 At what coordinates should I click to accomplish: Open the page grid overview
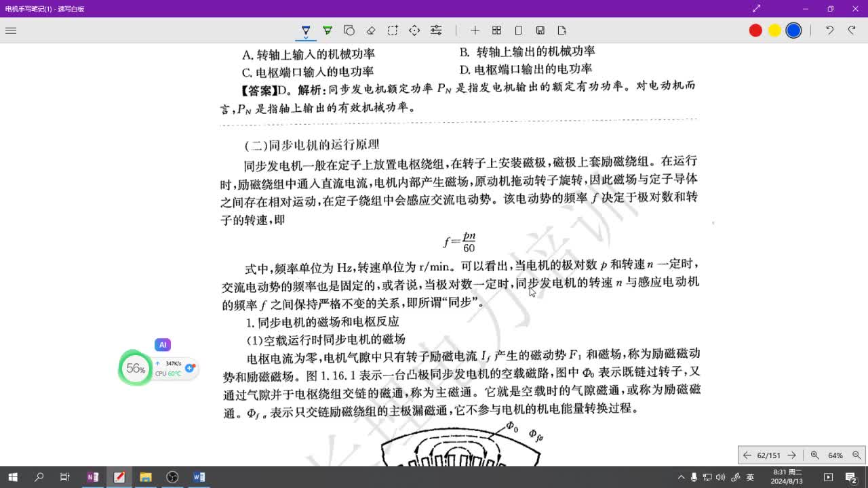496,30
